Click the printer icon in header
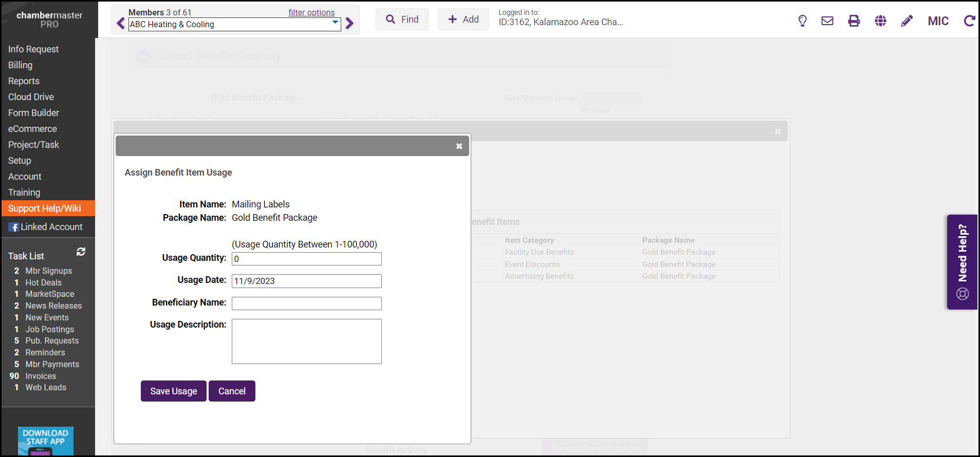 click(854, 21)
